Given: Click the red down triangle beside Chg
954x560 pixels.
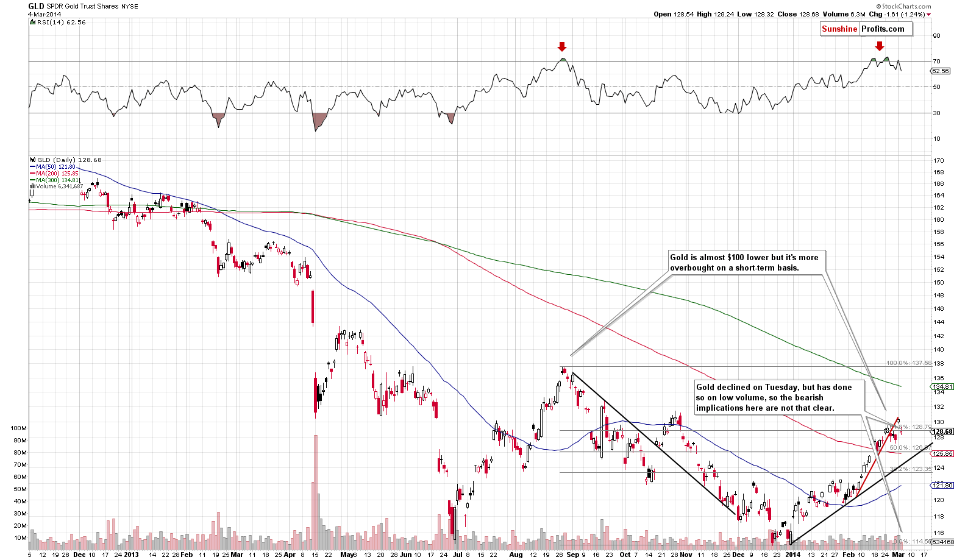Looking at the screenshot, I should click(928, 15).
